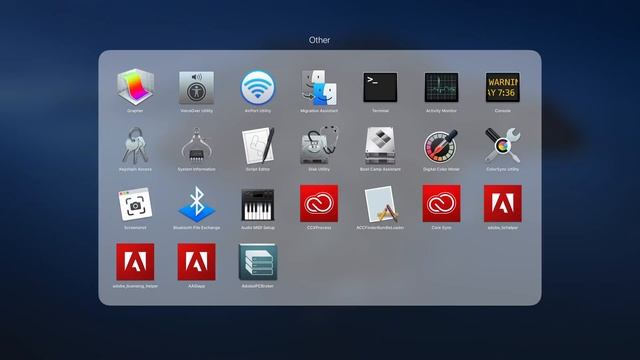Viewport: 640px width, 360px height.
Task: Open the adobe_licensing_helper app
Action: tap(135, 262)
